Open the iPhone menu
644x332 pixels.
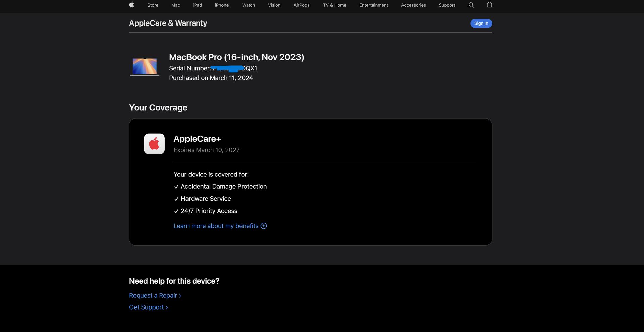click(222, 5)
